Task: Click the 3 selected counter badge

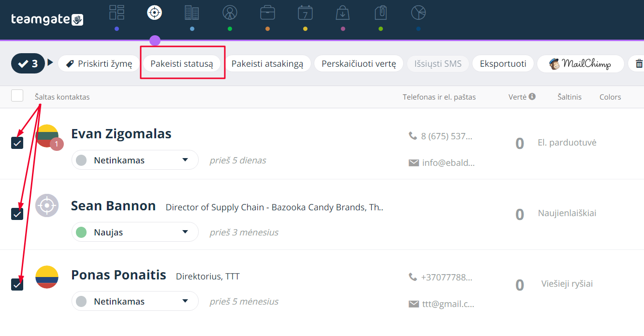Action: click(x=28, y=63)
